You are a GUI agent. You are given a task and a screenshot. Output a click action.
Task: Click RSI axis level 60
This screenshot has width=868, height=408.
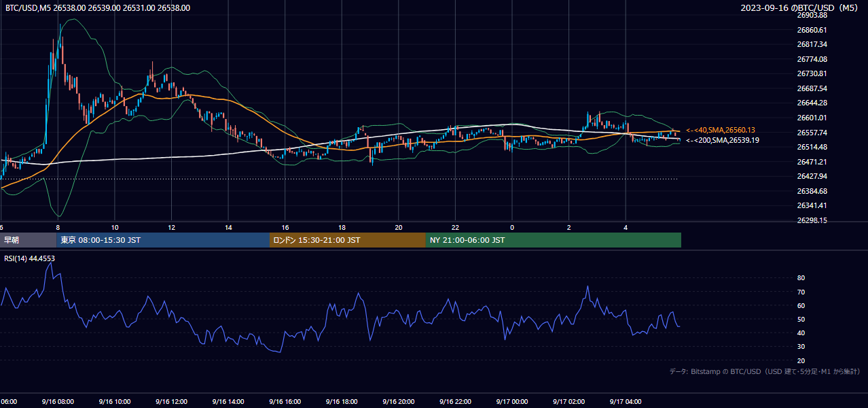point(801,305)
